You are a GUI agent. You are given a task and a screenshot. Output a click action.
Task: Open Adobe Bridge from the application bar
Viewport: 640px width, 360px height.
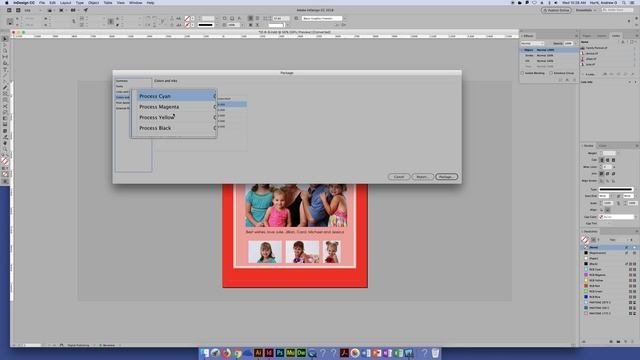tap(9, 10)
